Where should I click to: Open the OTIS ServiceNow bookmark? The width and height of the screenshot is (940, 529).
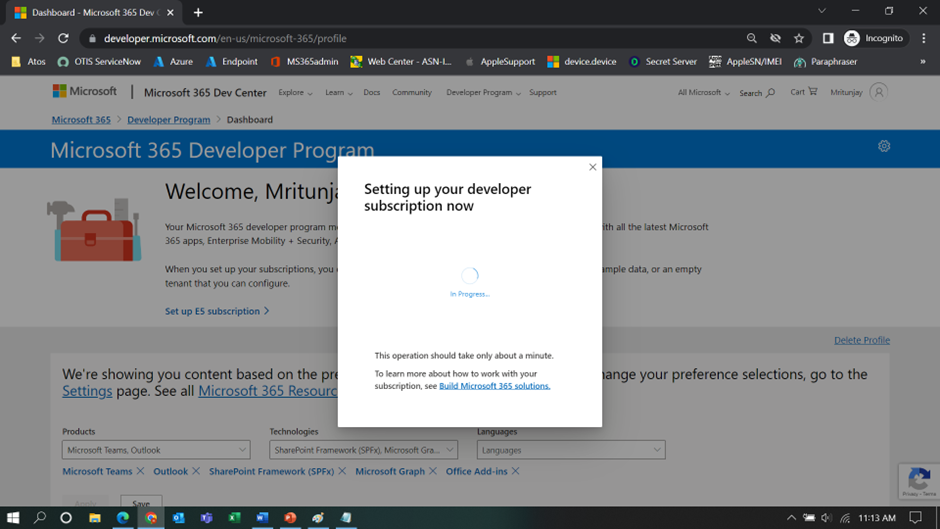point(100,62)
